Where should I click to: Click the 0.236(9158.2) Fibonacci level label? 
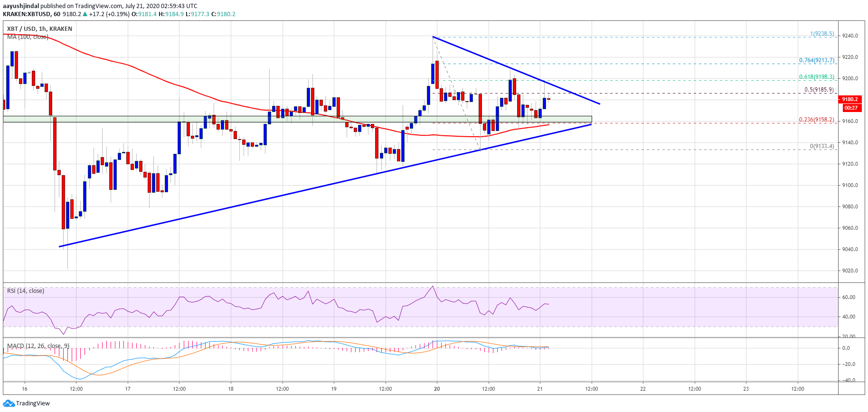coord(816,120)
